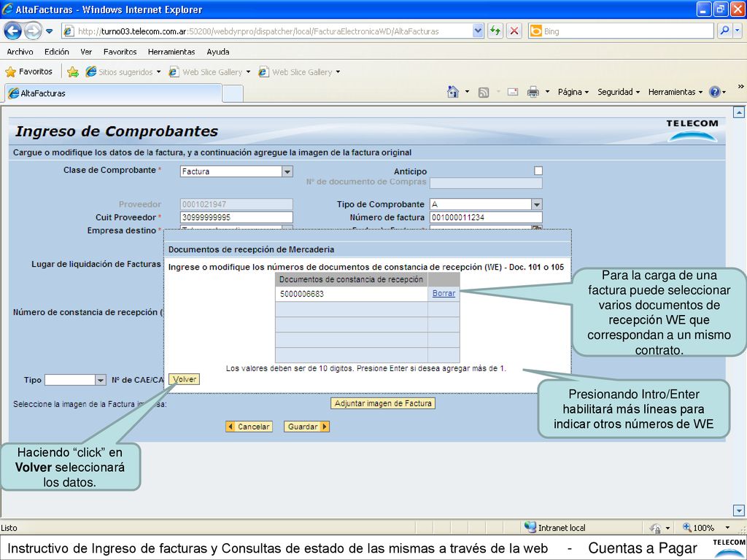Screen dimensions: 747x560
Task: Click the Cuit Proveedor input field
Action: point(237,217)
